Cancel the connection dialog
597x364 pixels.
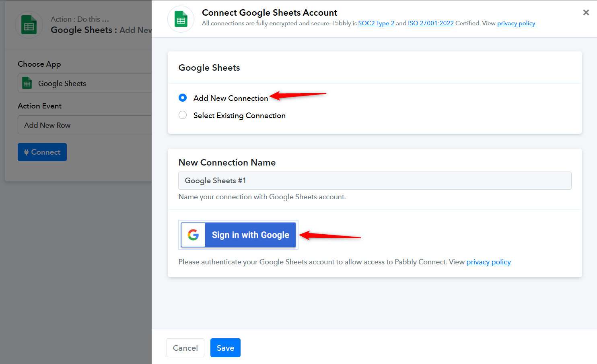click(x=185, y=348)
